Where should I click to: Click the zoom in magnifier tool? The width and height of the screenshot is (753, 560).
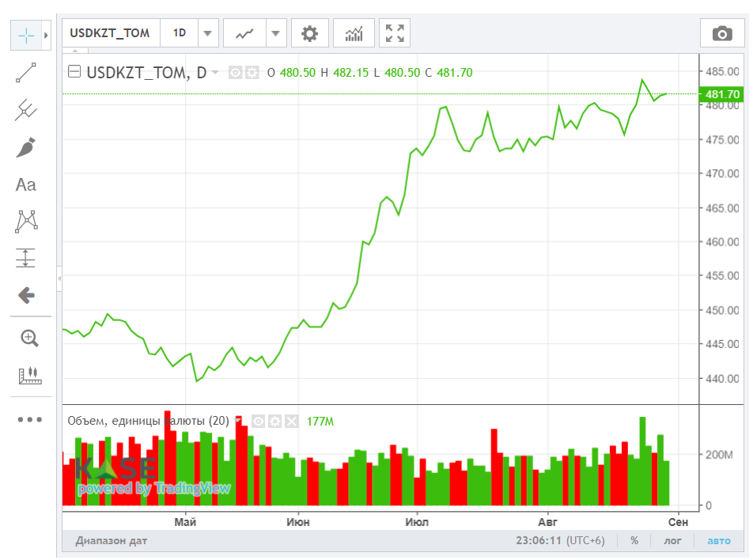coord(29,338)
